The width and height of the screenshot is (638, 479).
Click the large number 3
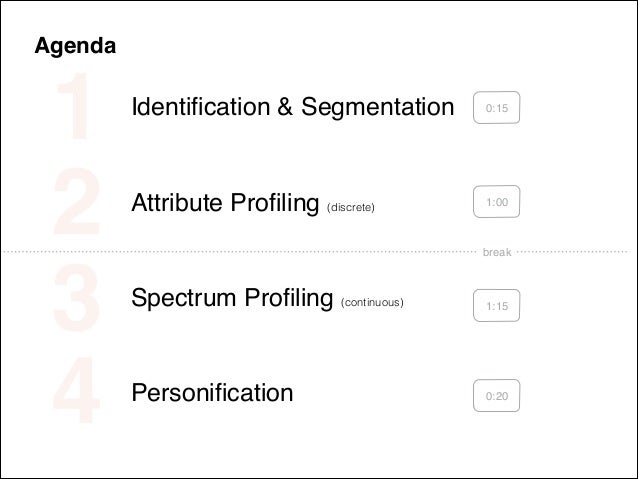point(73,297)
